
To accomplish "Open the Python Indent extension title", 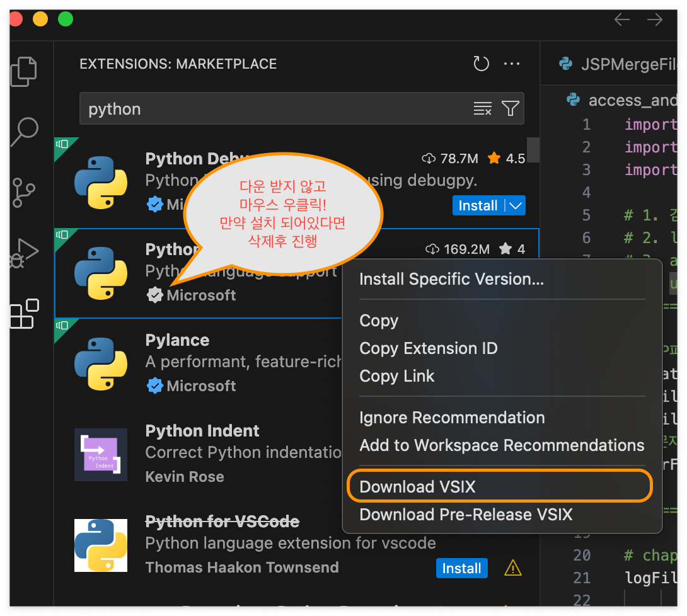I will (x=202, y=431).
